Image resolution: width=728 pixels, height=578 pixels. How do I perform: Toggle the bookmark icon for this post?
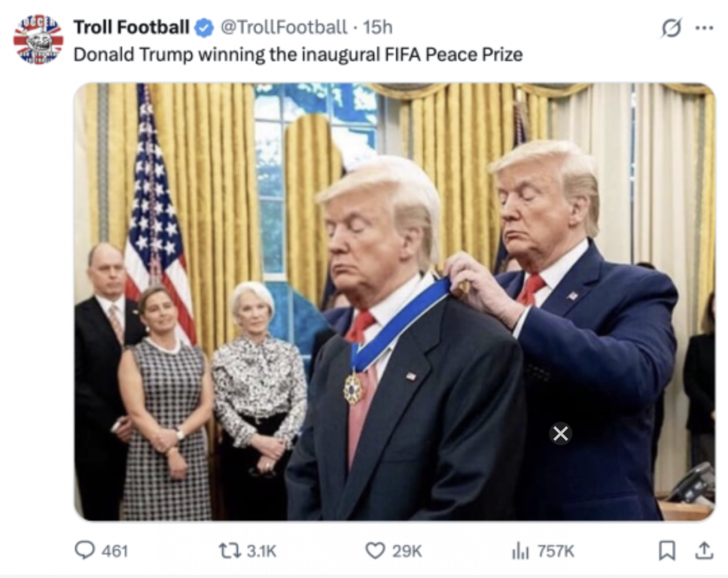[x=667, y=551]
